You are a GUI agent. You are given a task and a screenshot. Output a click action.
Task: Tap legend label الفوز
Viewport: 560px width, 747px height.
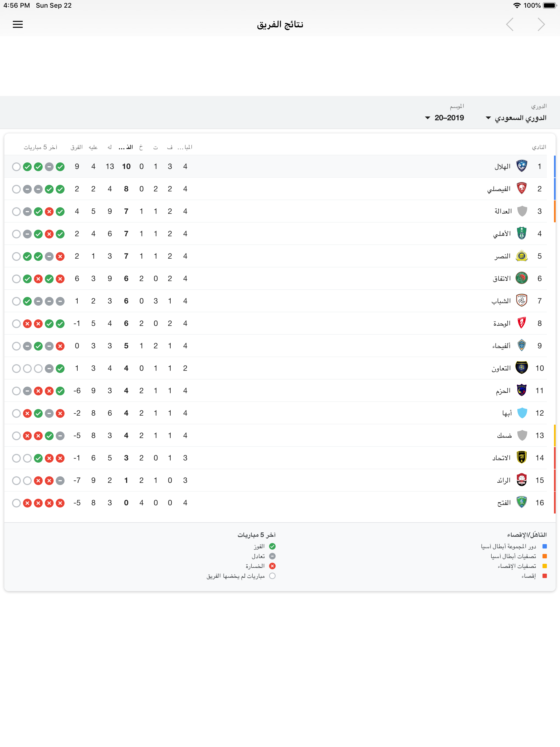(x=259, y=546)
